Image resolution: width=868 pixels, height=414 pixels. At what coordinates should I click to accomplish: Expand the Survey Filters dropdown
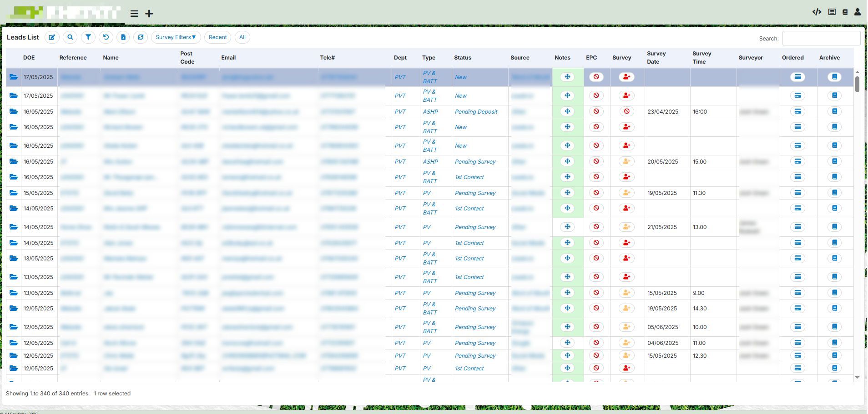coord(176,37)
